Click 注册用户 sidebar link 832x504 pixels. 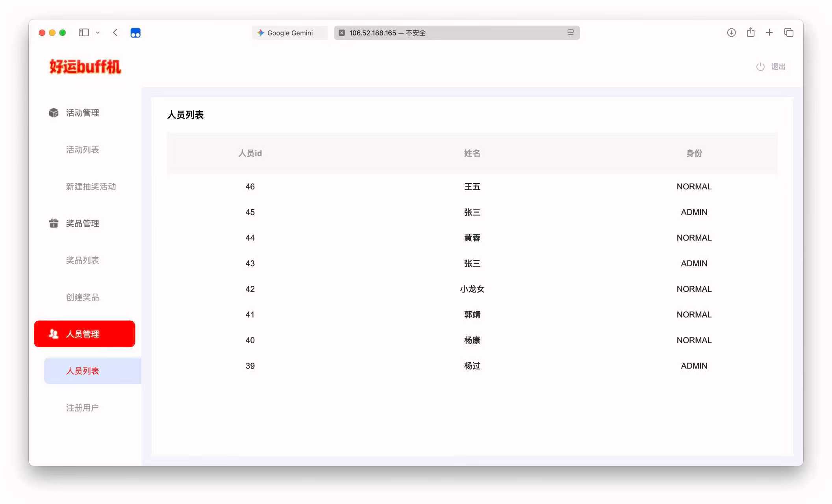pos(82,408)
